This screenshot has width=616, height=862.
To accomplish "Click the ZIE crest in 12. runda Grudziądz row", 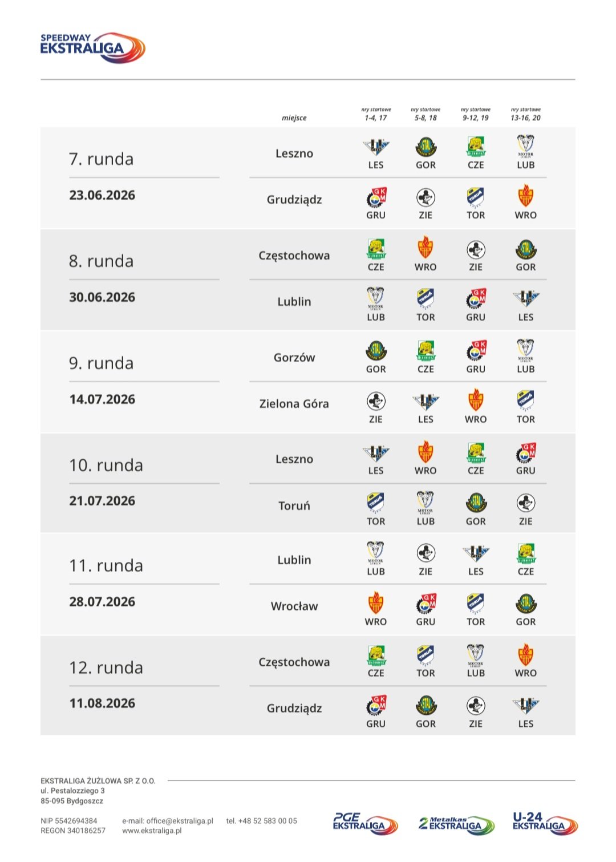I will pos(476,706).
